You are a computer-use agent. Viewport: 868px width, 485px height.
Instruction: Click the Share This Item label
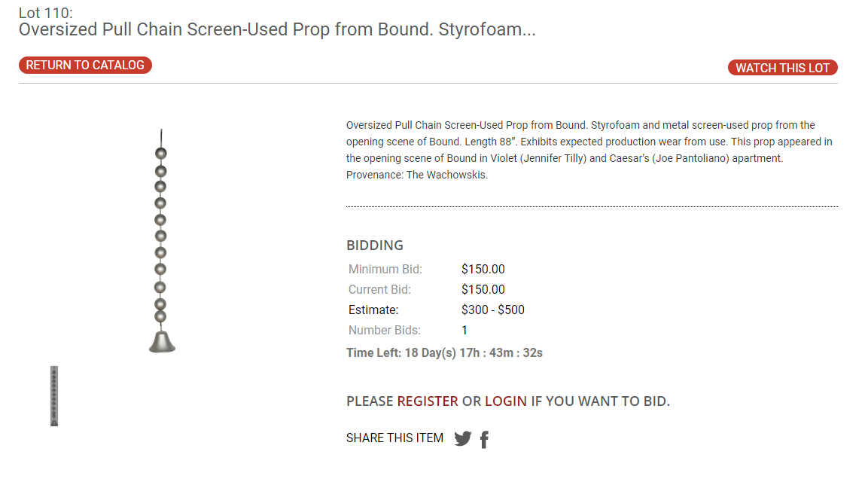tap(394, 438)
